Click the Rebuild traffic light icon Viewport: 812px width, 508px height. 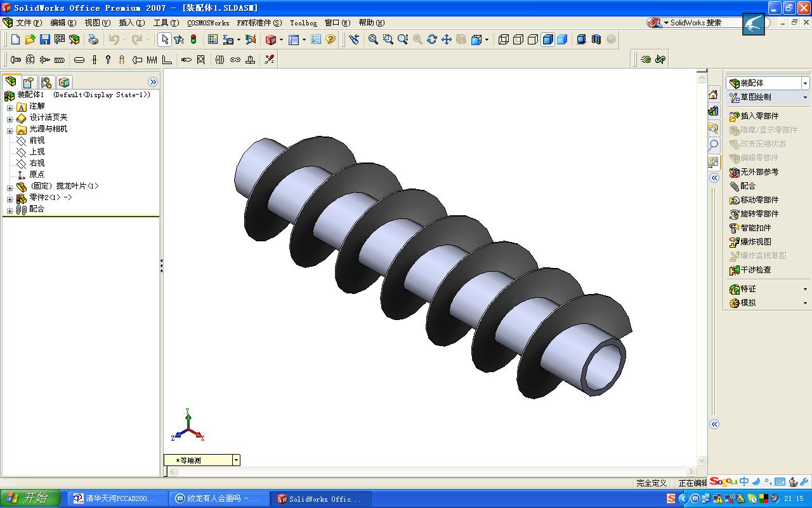pos(193,39)
